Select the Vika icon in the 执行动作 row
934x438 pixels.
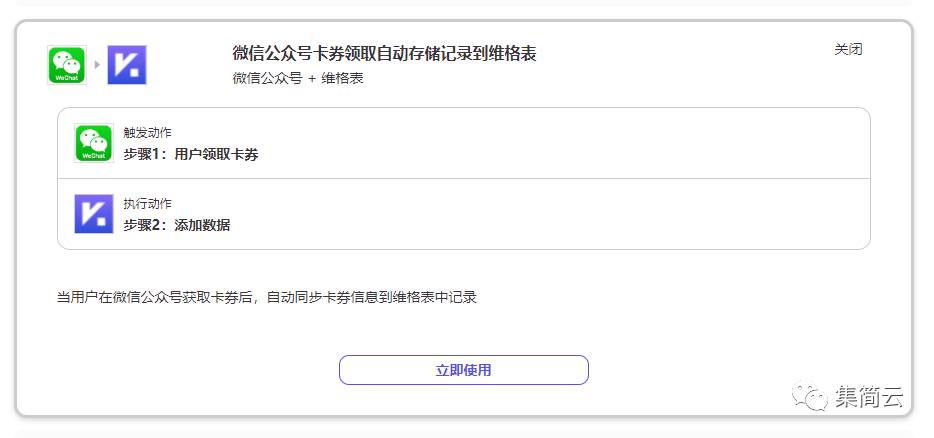click(94, 214)
